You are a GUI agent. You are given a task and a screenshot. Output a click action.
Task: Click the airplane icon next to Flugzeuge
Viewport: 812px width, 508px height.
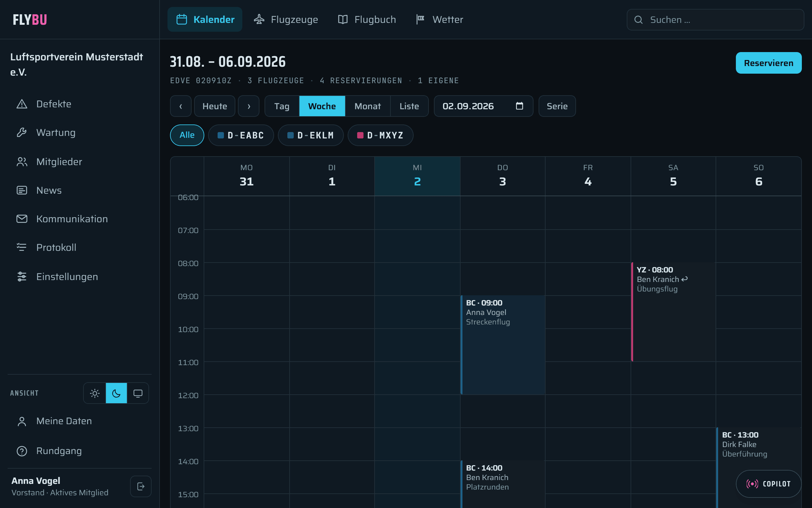tap(259, 19)
